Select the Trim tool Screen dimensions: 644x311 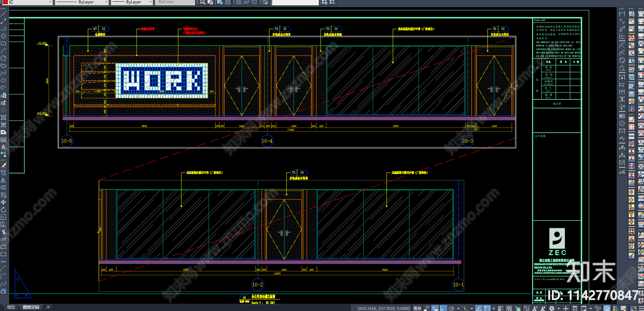pyautogui.click(x=3, y=232)
